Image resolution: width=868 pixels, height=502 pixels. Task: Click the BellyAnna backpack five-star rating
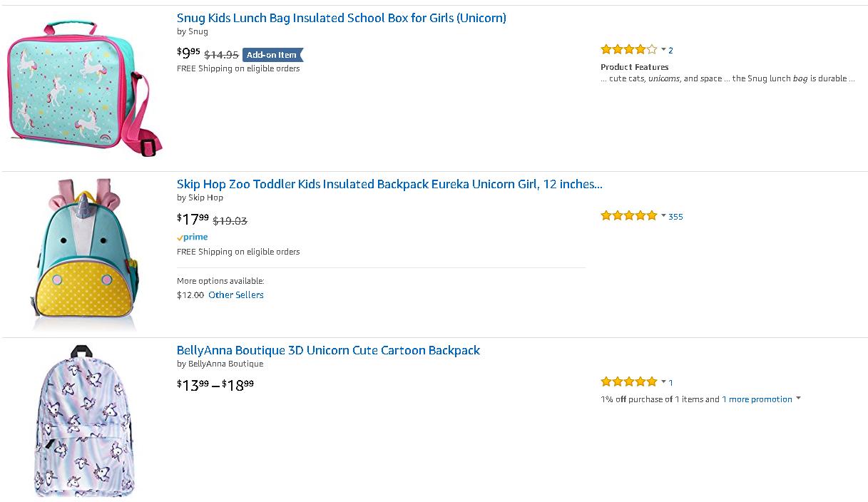click(628, 382)
